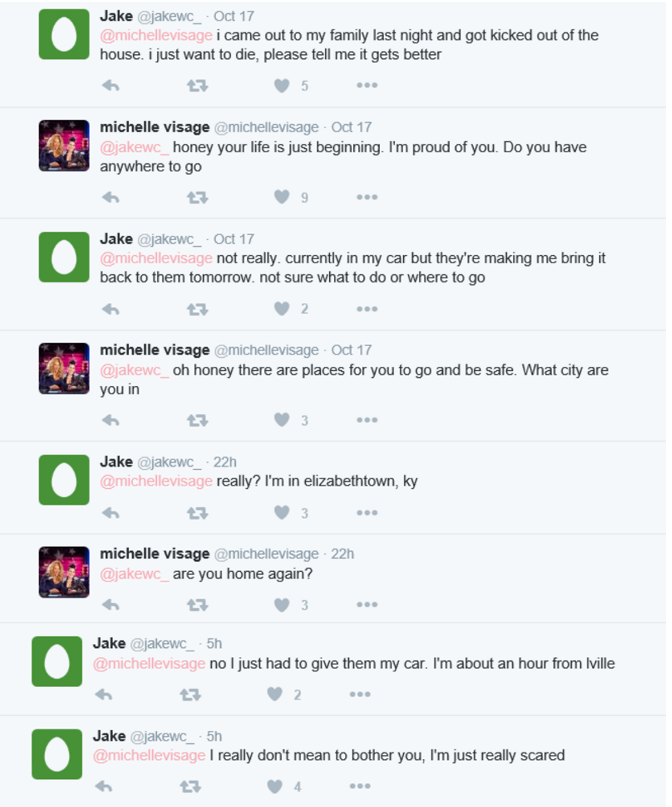The height and width of the screenshot is (807, 672).
Task: Like Michelle's tweet showing 9 likes
Action: point(282,197)
